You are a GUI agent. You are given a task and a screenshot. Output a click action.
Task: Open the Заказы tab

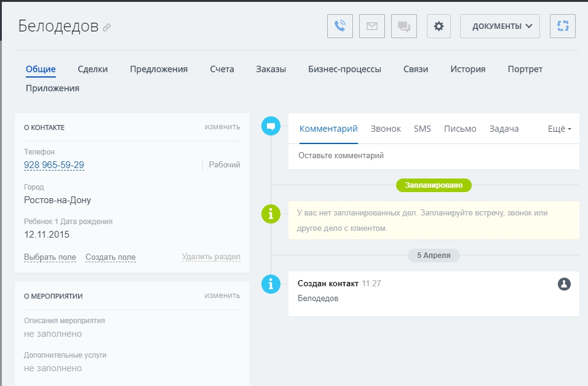click(271, 69)
